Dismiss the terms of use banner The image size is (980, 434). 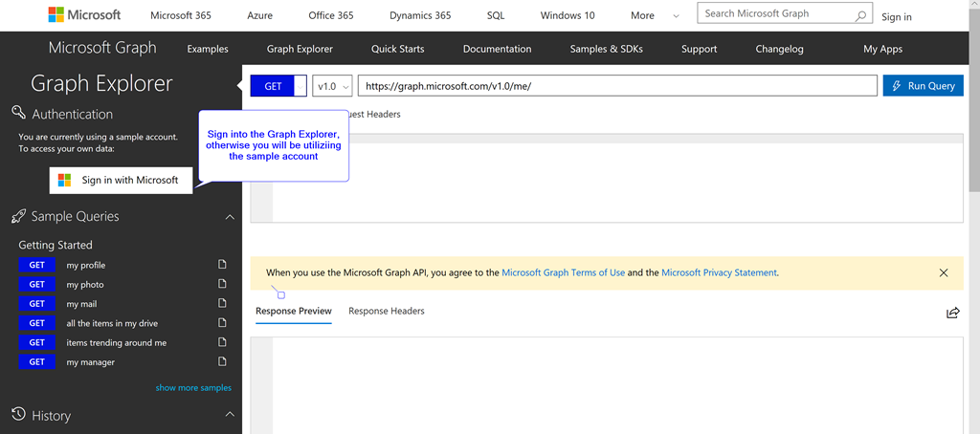944,272
